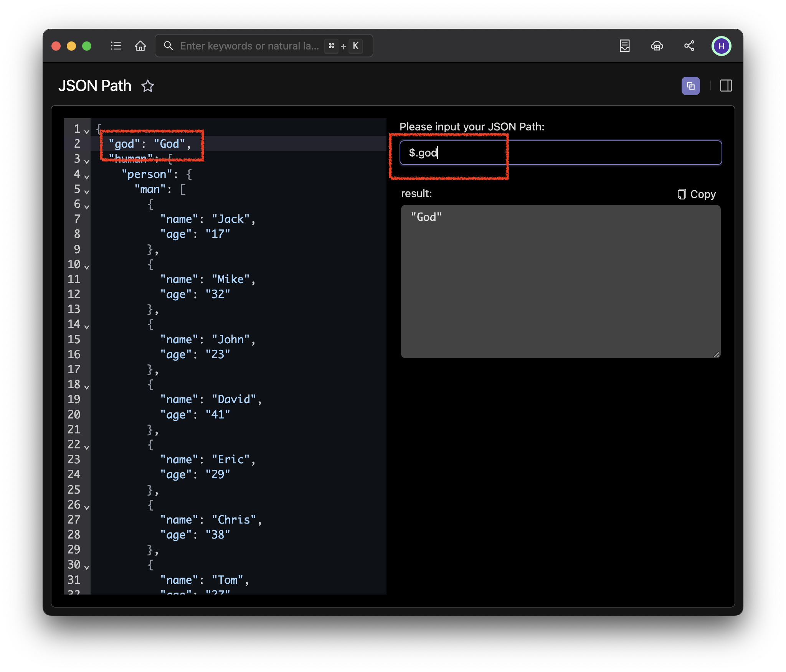Open the user avatar H profile
Image resolution: width=786 pixels, height=672 pixels.
point(722,46)
